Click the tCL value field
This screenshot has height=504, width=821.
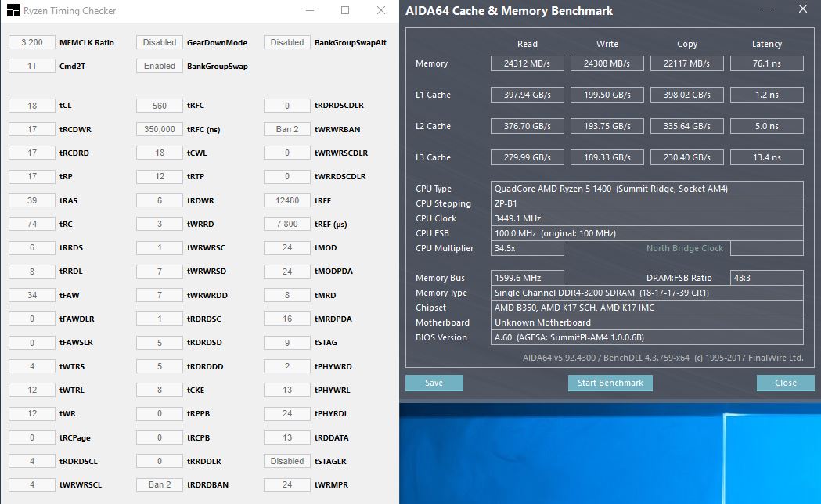point(32,106)
